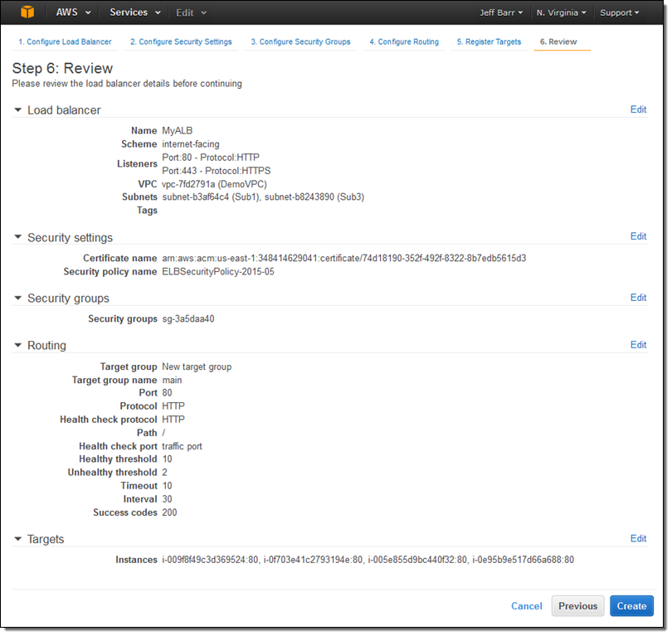Open the N. Virginia region selector
This screenshot has height=636, width=672.
pyautogui.click(x=561, y=12)
